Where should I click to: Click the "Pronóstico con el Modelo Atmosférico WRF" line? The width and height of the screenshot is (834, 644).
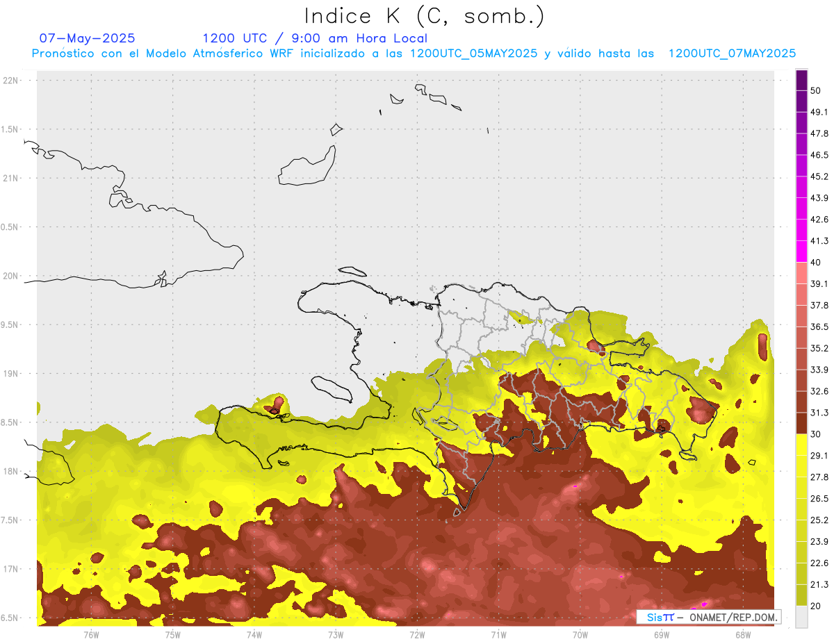pyautogui.click(x=413, y=53)
